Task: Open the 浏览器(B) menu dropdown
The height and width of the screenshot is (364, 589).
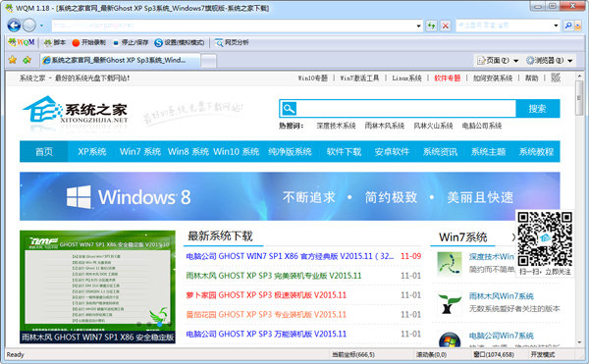Action: click(x=549, y=61)
